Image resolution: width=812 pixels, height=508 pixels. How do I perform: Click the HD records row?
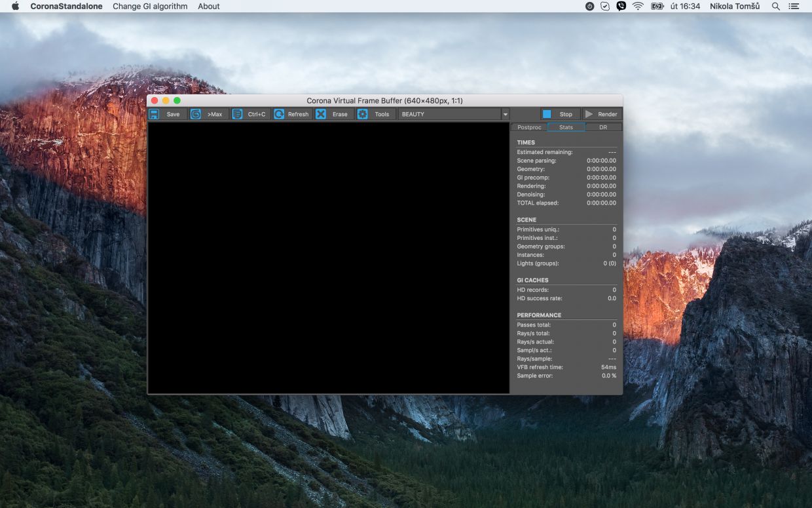point(566,290)
